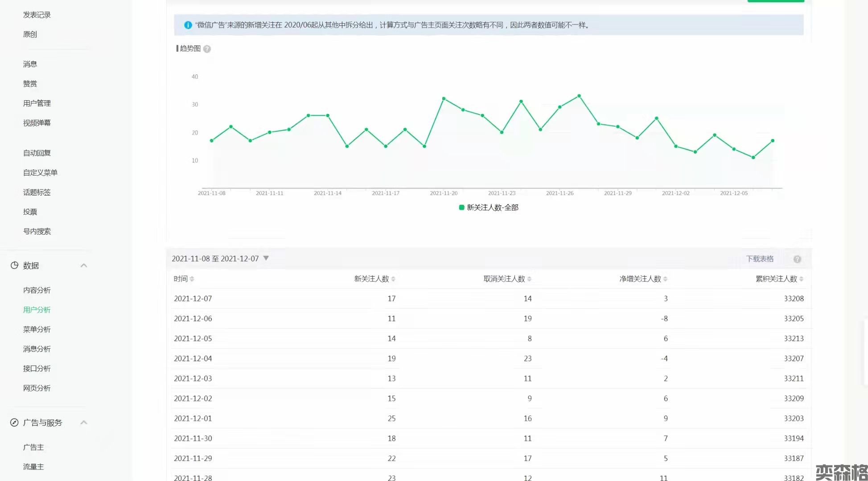This screenshot has height=481, width=868.
Task: Click the blue info icon in notice banner
Action: pyautogui.click(x=188, y=25)
